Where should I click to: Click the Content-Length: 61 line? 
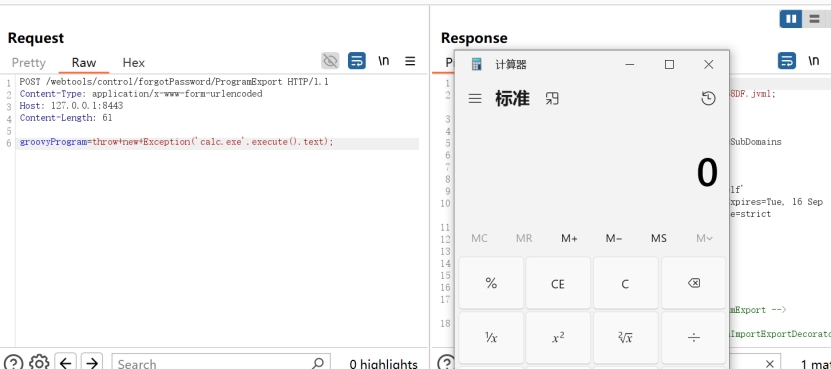[66, 118]
